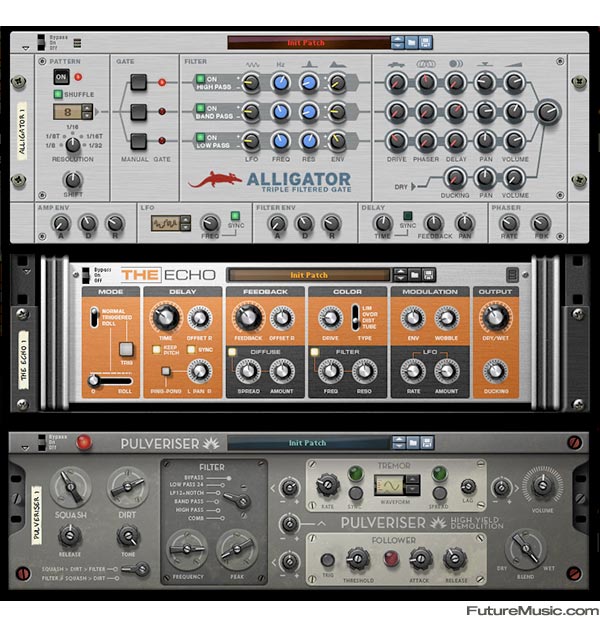Click High Pass filter Freq knob
600x636 pixels.
(281, 82)
